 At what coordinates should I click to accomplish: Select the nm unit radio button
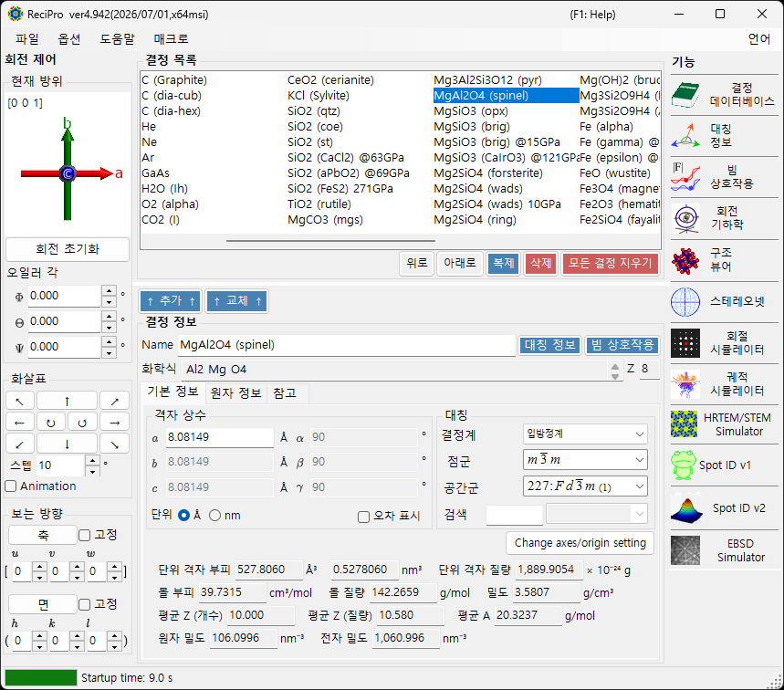(215, 515)
